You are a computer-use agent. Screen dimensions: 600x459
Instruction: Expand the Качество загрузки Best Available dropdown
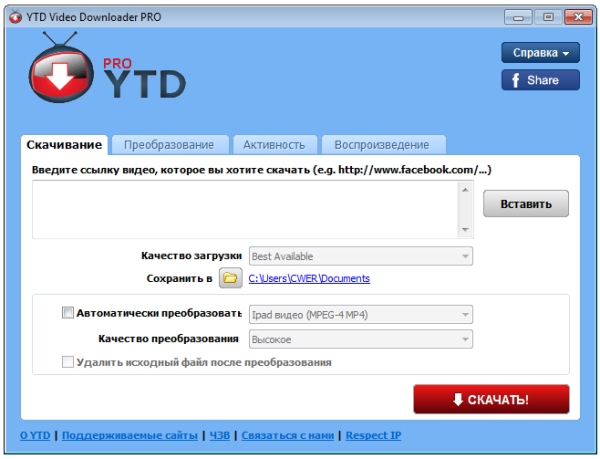(361, 256)
